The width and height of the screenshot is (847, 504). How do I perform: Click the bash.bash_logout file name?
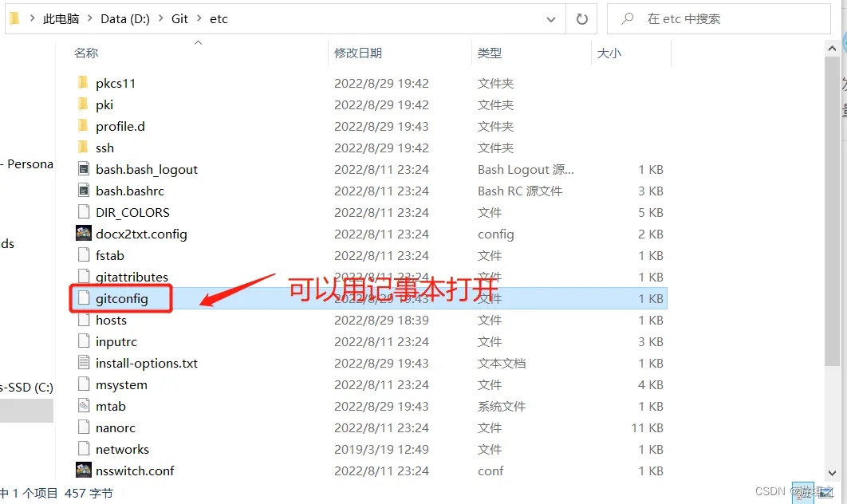(147, 170)
